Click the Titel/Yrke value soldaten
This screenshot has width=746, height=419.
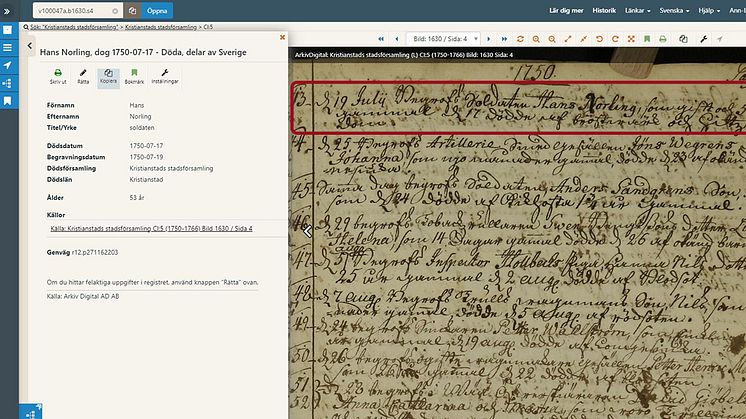pyautogui.click(x=142, y=128)
